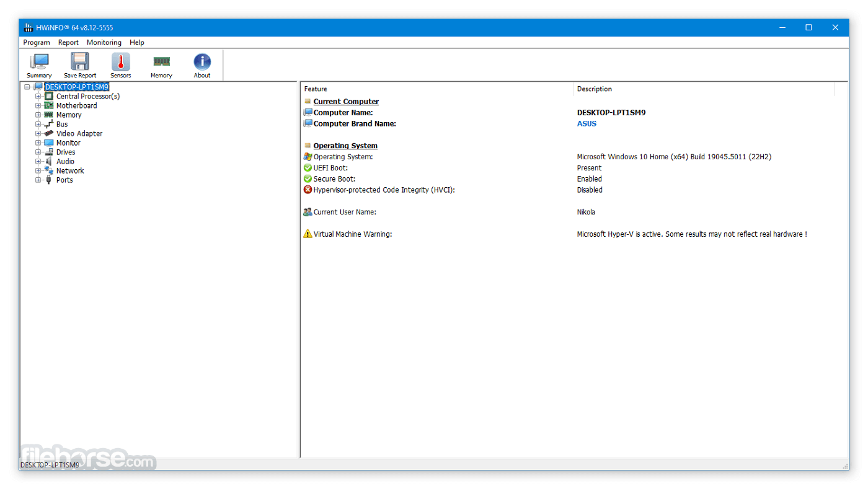Collapse the DESKTOP-LPT1SM9 root node

27,87
